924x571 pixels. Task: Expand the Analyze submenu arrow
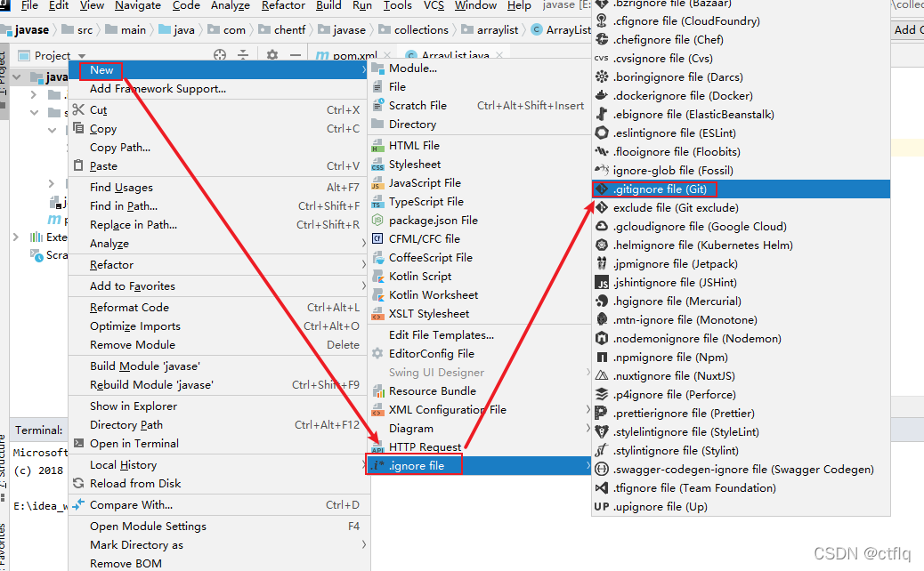(363, 243)
